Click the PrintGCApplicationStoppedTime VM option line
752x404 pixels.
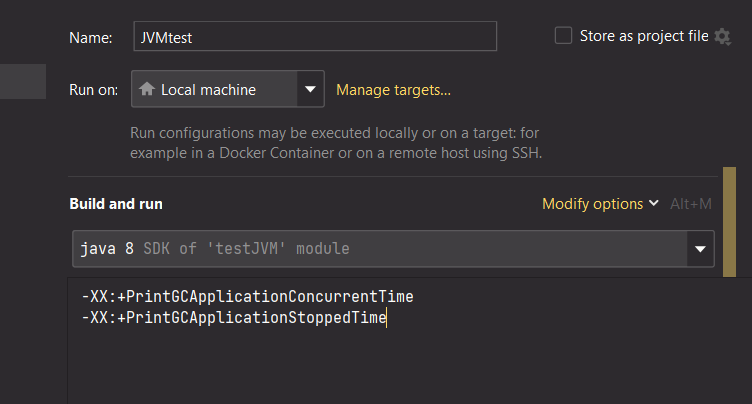pyautogui.click(x=234, y=318)
